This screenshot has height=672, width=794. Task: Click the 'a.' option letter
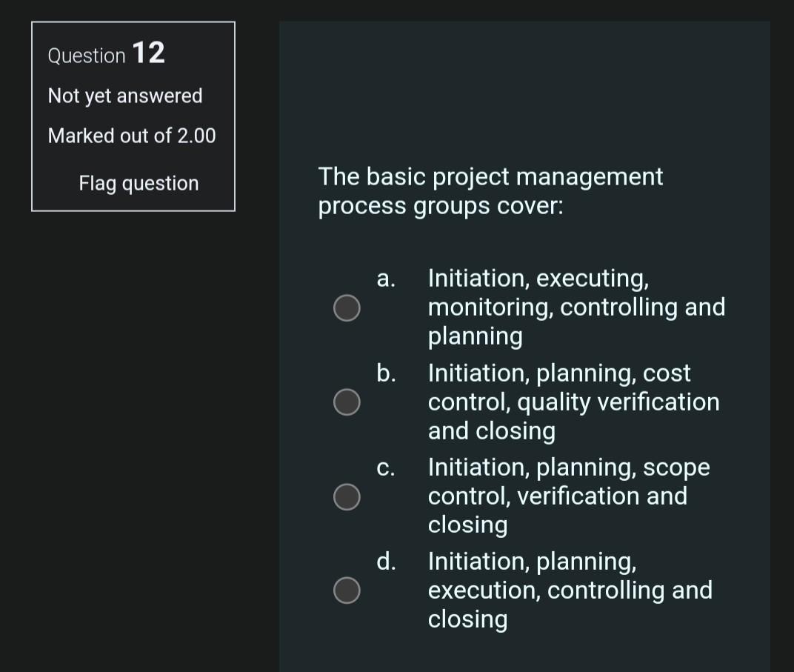click(385, 279)
